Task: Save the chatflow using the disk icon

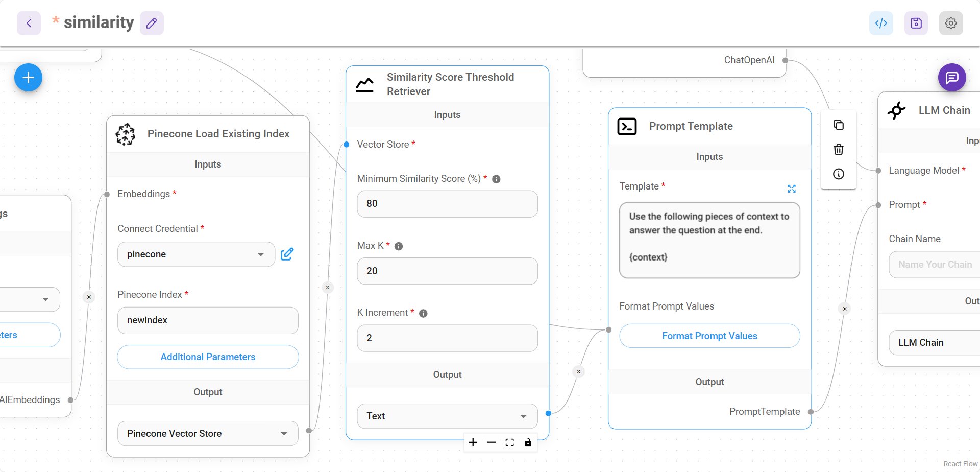Action: [x=916, y=23]
